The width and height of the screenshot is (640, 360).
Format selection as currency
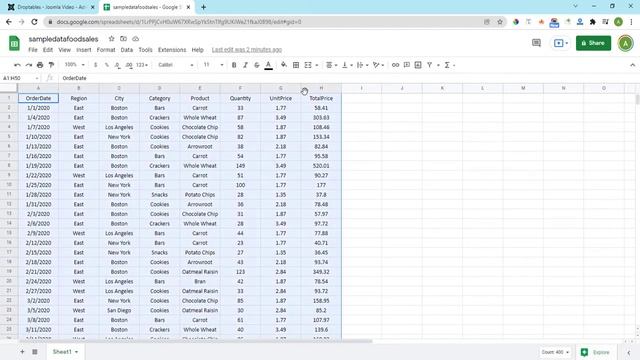(96, 65)
